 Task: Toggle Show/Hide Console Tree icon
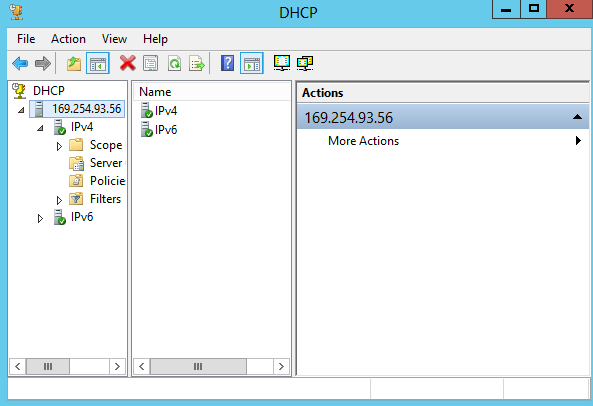98,63
